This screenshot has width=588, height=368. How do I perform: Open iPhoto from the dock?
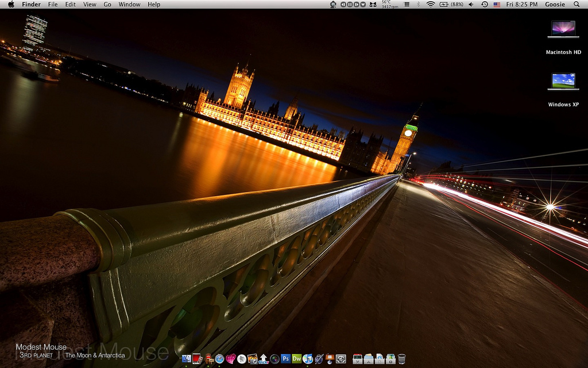click(x=252, y=359)
